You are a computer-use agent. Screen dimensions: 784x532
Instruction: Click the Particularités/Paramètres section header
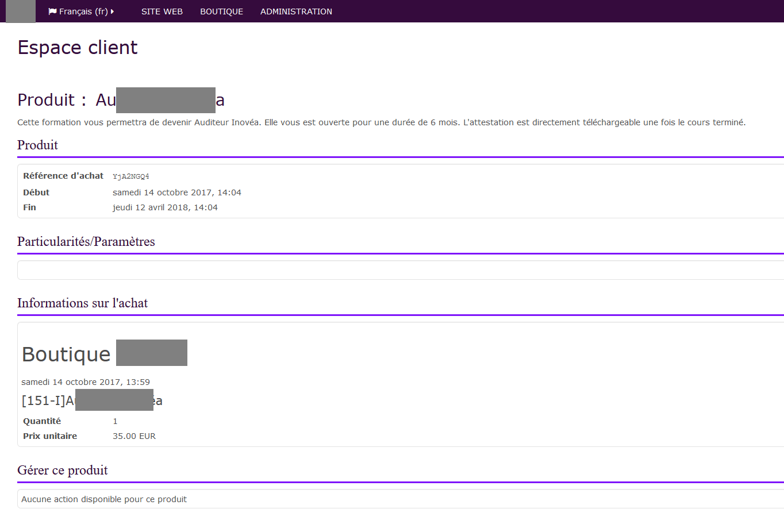(x=86, y=242)
